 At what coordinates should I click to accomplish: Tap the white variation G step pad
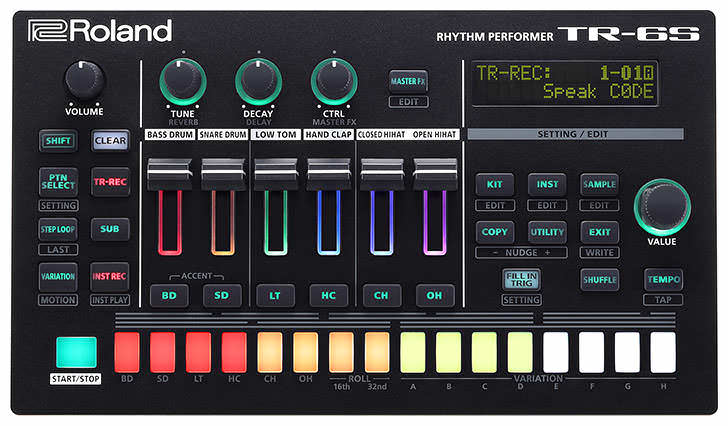point(627,352)
